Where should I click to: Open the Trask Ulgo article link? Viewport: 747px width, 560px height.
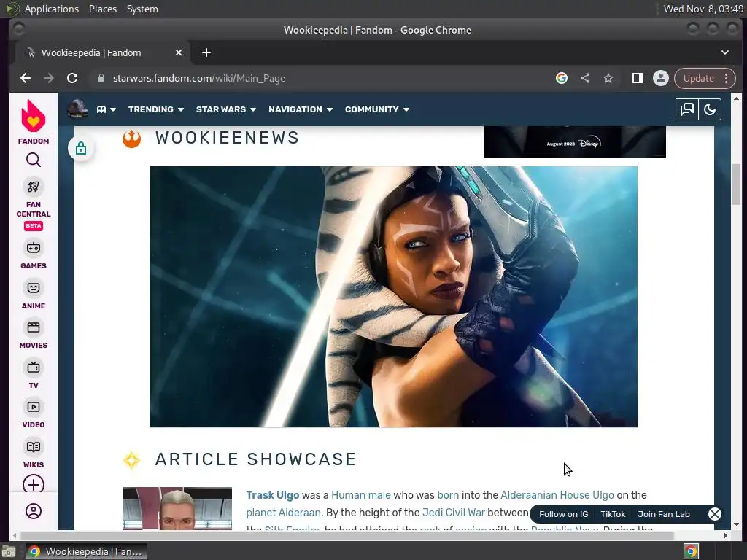[273, 495]
